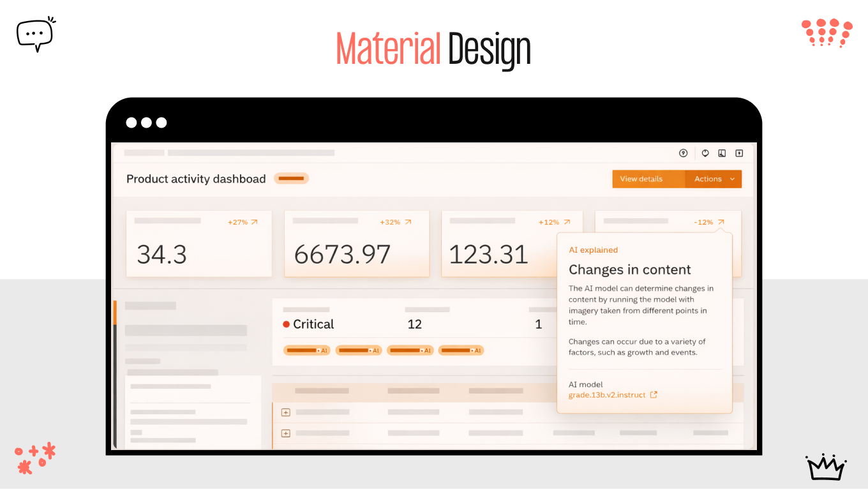Select the first AI tag under Critical row
868x489 pixels.
(306, 350)
